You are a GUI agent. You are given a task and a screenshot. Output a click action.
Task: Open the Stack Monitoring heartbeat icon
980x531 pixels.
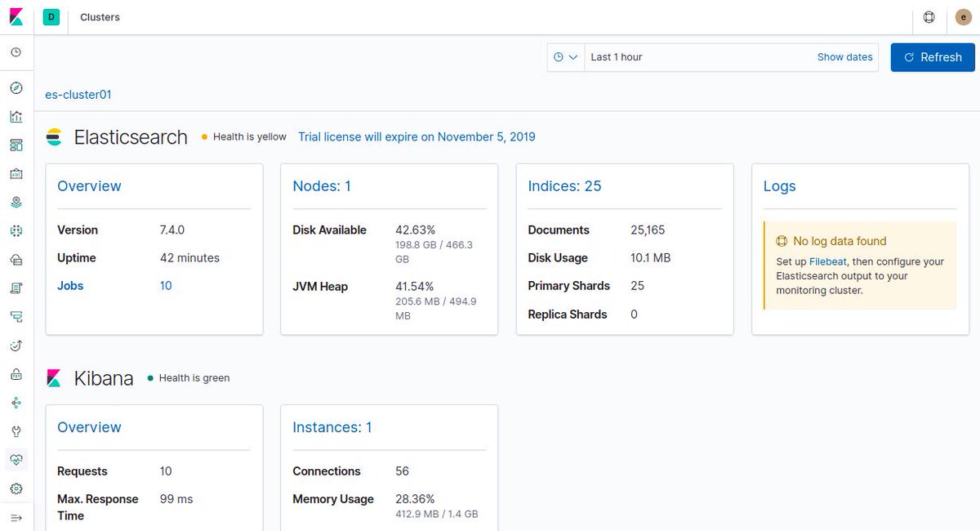[x=16, y=460]
